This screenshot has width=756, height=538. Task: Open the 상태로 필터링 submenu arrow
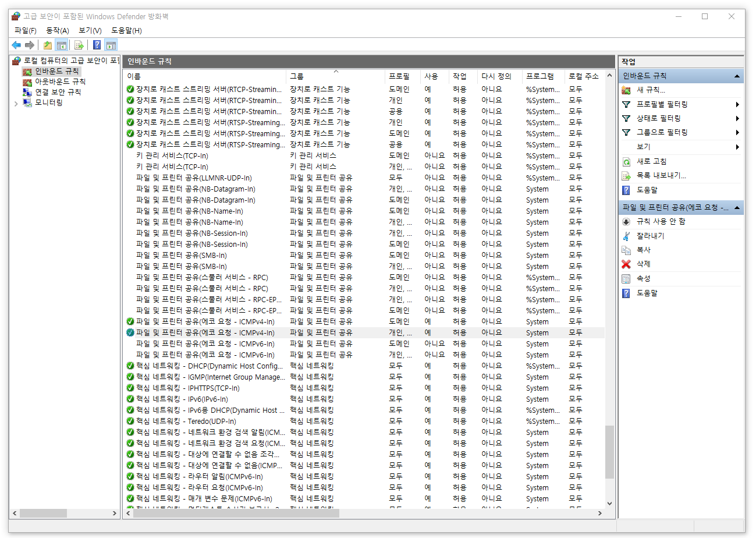click(x=737, y=119)
